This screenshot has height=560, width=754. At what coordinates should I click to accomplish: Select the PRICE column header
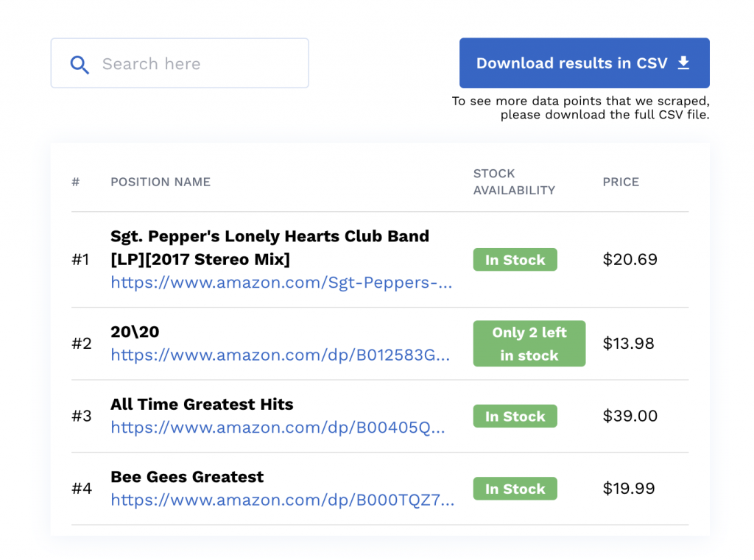click(x=620, y=182)
